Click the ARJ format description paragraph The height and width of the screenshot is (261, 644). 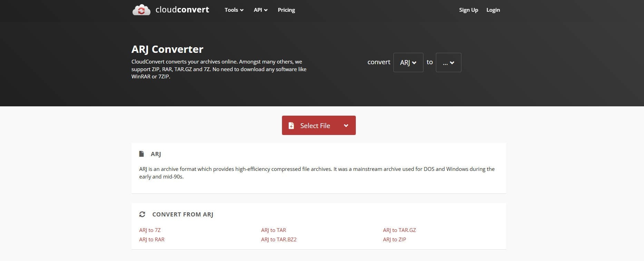(x=317, y=173)
